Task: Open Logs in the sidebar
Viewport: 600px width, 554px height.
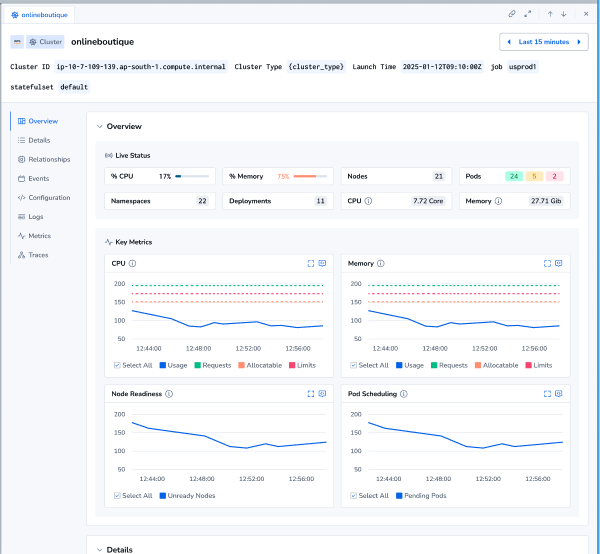Action: tap(31, 217)
